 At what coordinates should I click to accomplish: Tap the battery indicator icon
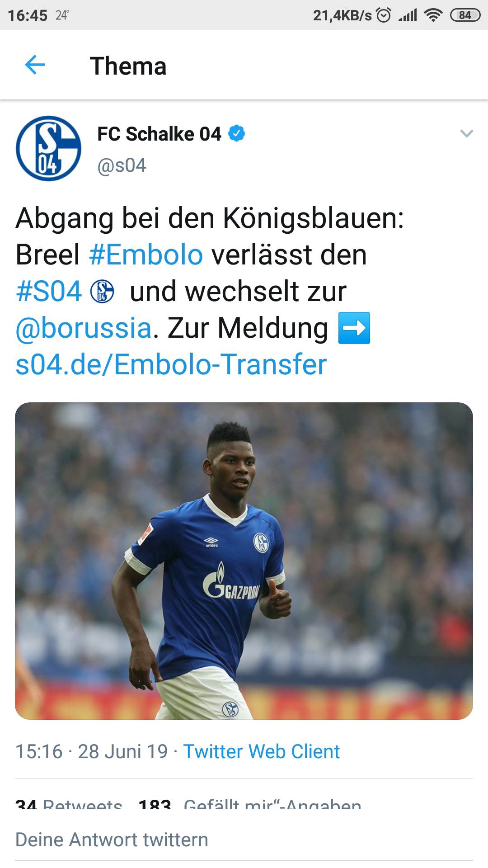(x=465, y=15)
